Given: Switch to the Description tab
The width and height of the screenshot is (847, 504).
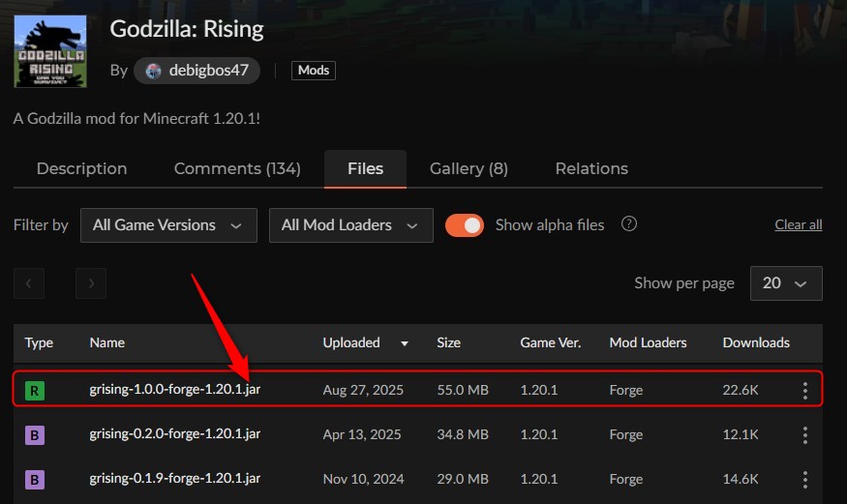Looking at the screenshot, I should point(81,169).
